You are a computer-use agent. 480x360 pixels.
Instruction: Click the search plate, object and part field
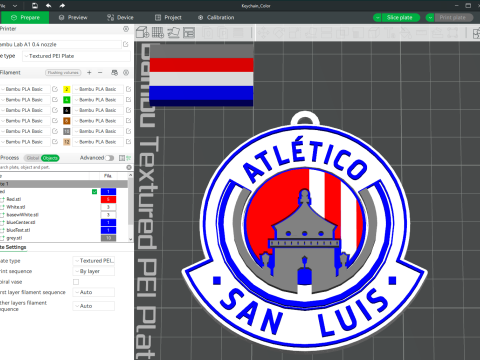point(62,167)
